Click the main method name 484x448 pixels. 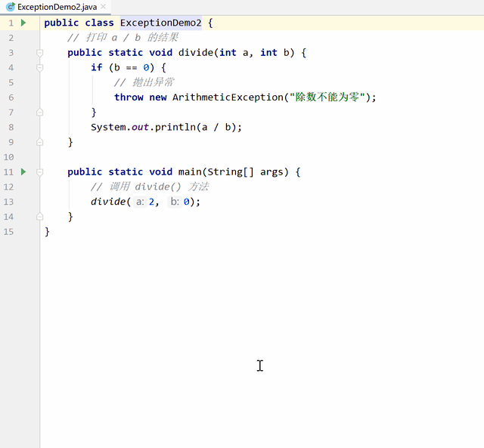coord(190,172)
